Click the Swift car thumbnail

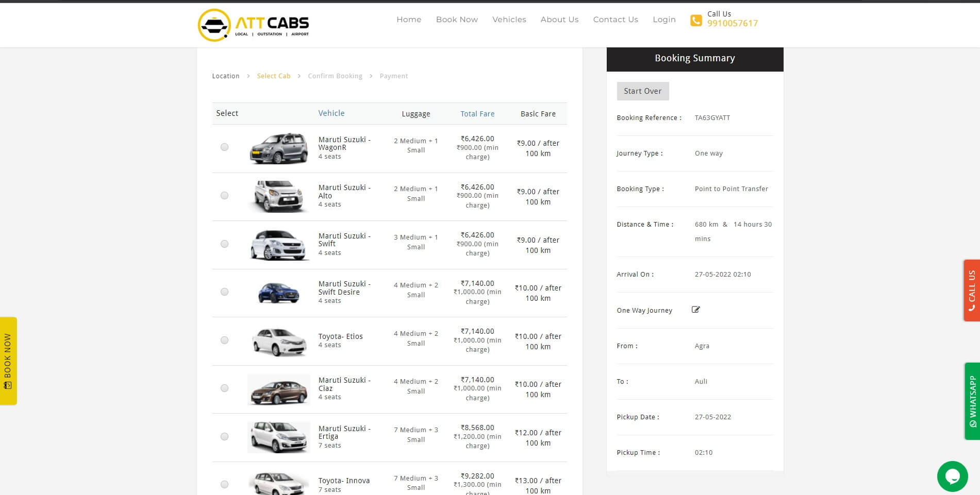click(x=279, y=245)
